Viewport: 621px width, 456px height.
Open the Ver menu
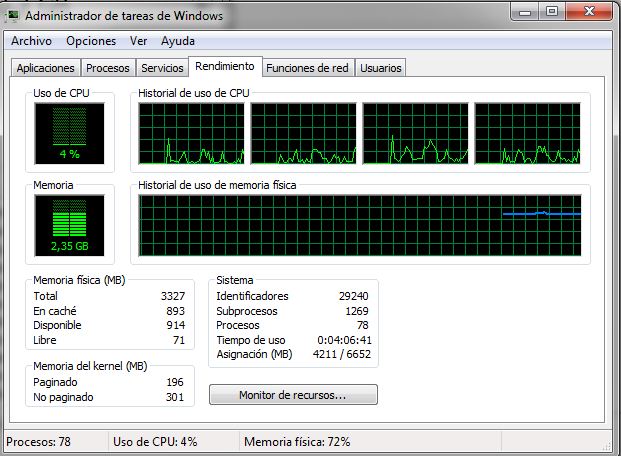[139, 41]
